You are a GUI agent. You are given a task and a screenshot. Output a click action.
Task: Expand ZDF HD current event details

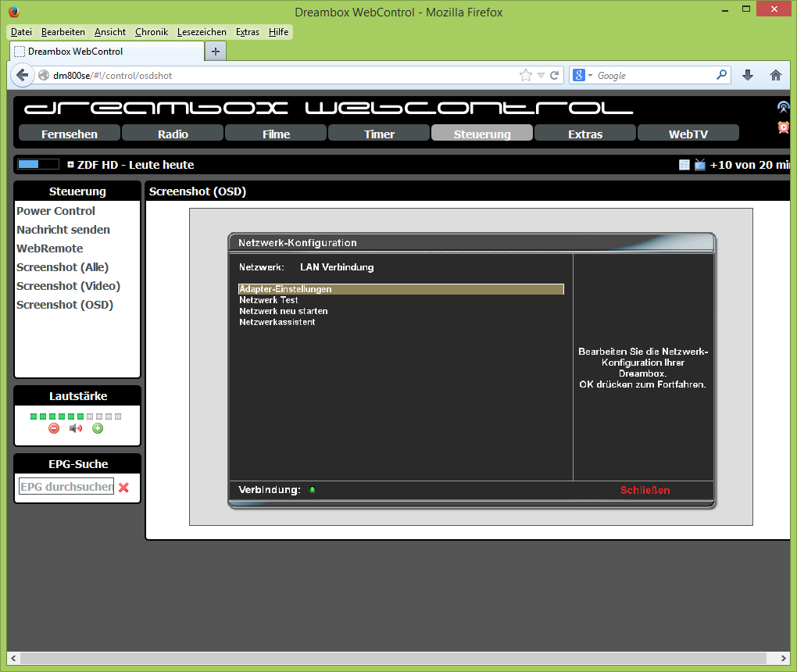(70, 164)
